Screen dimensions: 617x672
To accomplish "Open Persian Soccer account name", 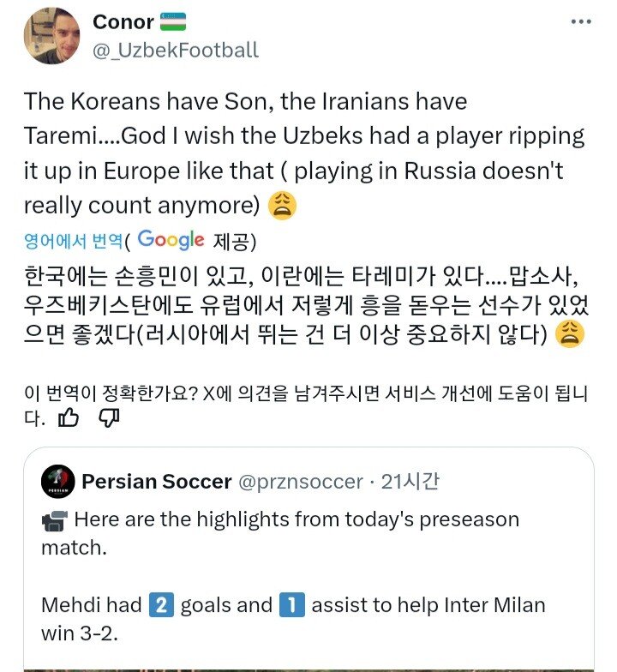I will (157, 482).
